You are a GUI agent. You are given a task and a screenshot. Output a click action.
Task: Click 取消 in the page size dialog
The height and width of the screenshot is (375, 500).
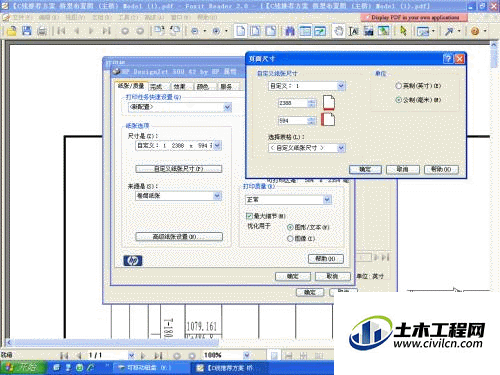403,169
